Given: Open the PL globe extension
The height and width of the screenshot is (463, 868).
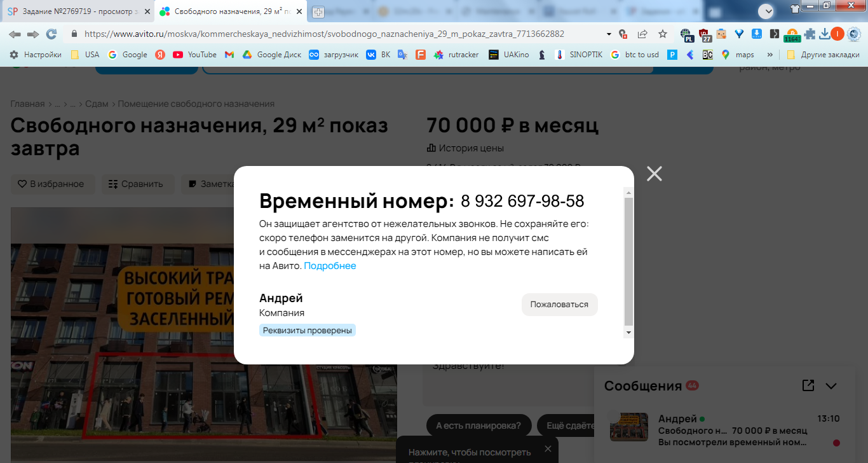Looking at the screenshot, I should [x=686, y=34].
